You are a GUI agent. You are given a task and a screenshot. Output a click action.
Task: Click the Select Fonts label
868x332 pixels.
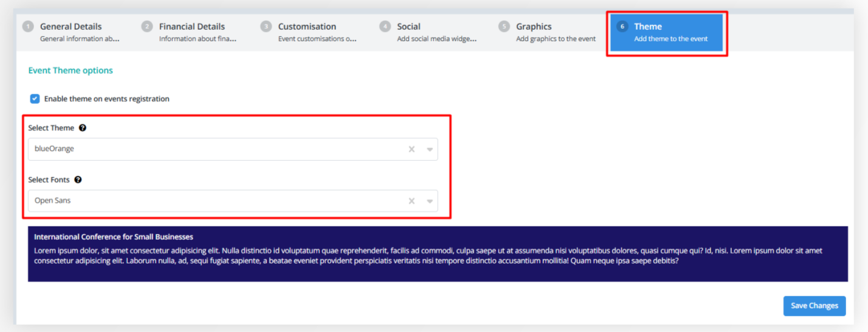49,180
